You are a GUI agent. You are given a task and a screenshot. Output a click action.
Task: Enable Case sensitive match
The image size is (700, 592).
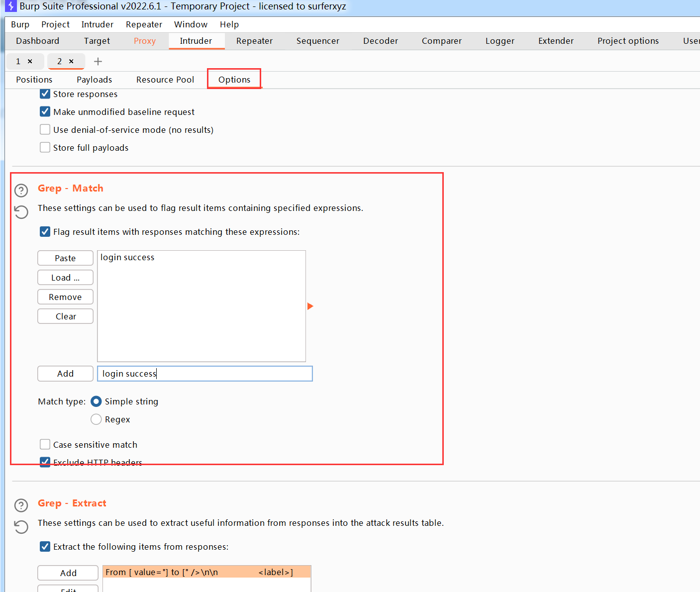point(45,444)
